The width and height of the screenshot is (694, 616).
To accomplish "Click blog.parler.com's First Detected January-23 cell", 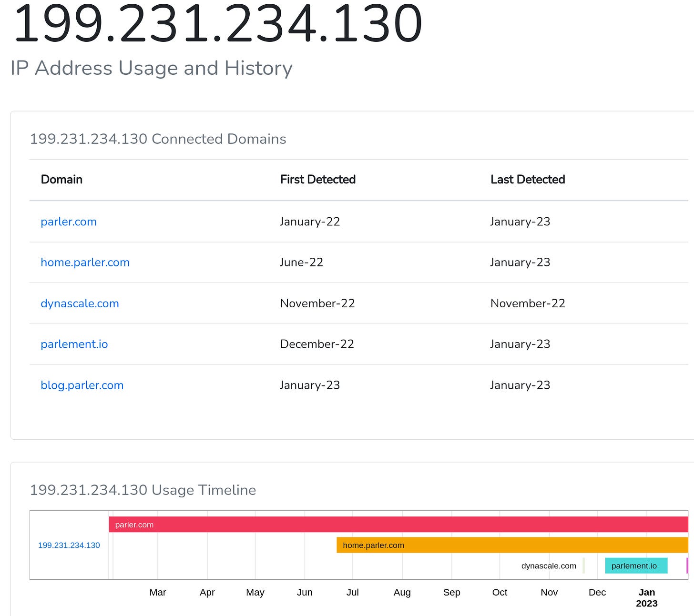I will pyautogui.click(x=310, y=385).
